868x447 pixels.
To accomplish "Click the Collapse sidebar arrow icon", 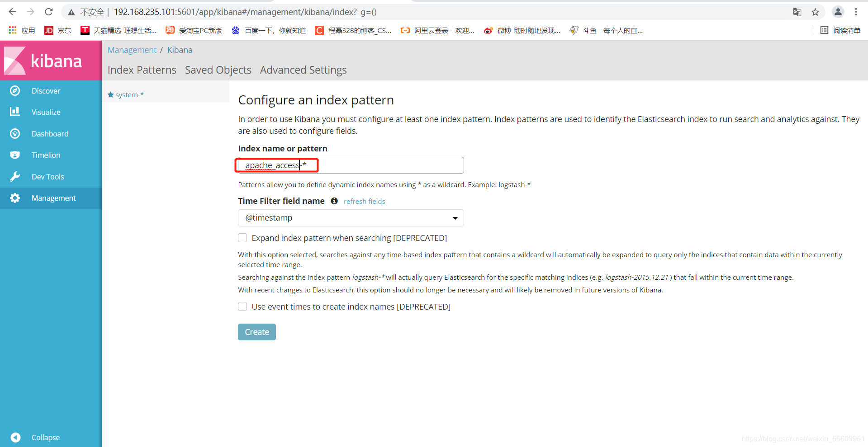I will point(15,438).
